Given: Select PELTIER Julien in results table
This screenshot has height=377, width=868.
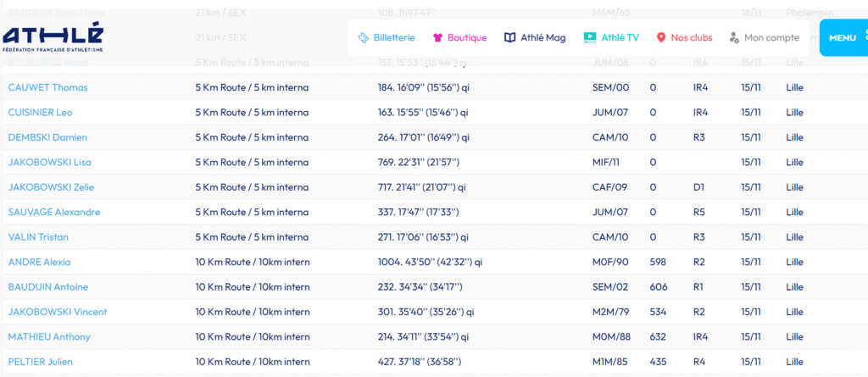Looking at the screenshot, I should coord(40,362).
